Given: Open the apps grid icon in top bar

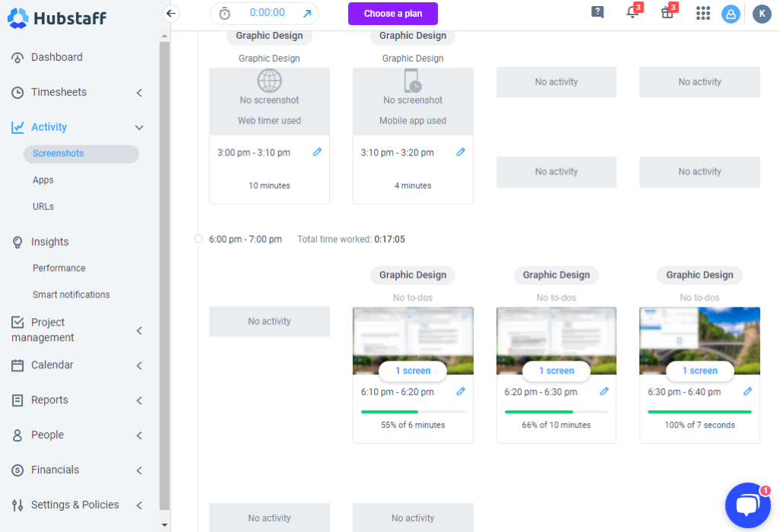Looking at the screenshot, I should [702, 13].
